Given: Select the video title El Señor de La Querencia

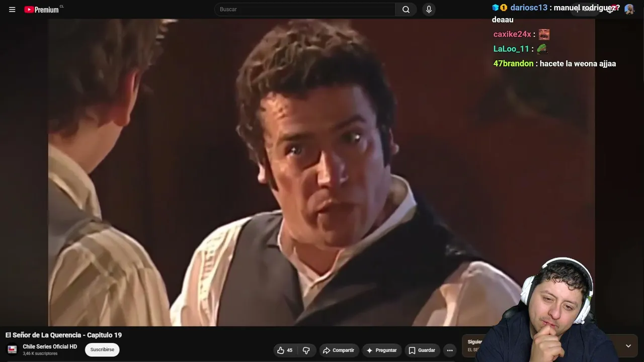Looking at the screenshot, I should pos(63,335).
